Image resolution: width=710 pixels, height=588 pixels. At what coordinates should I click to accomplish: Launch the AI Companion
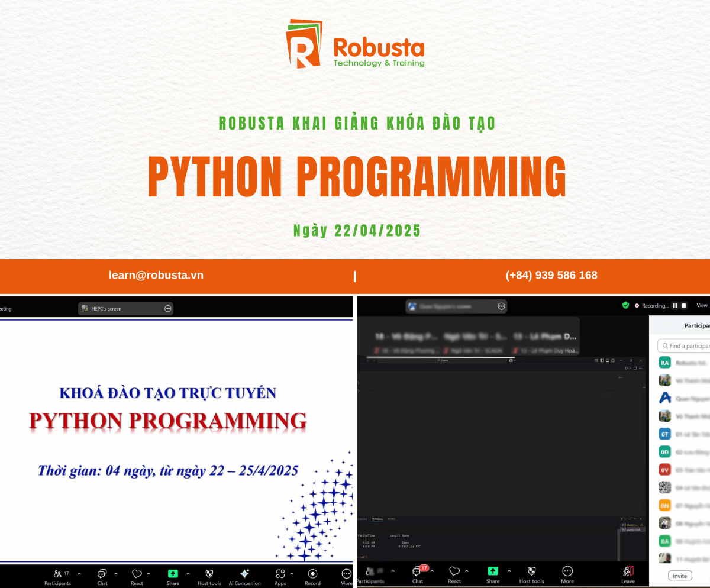(x=244, y=574)
